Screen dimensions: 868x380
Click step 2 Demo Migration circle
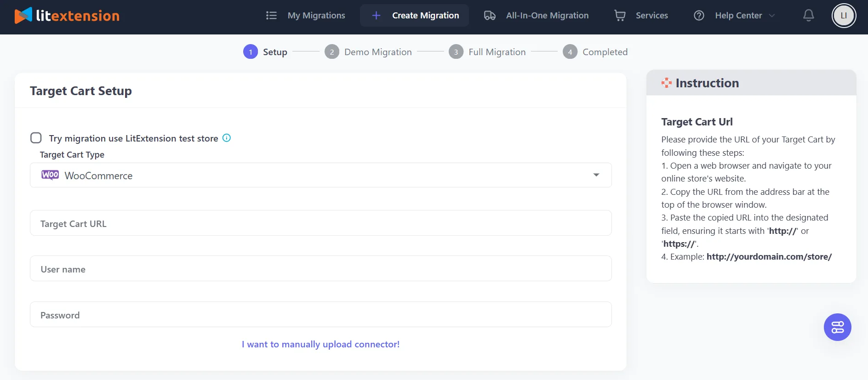(x=332, y=52)
